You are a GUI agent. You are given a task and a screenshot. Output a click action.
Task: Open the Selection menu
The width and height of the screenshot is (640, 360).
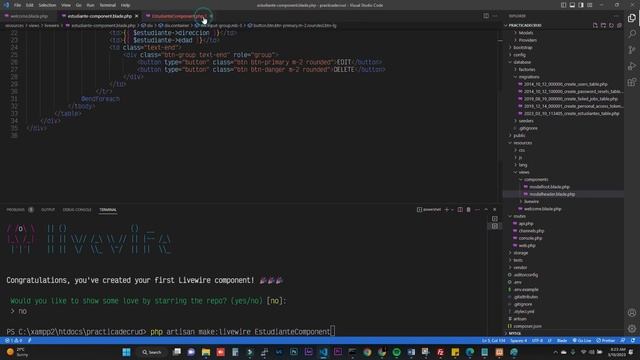(x=47, y=5)
